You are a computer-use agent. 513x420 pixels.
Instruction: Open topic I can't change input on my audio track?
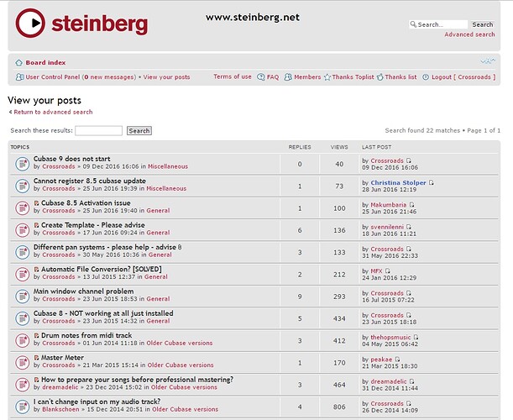(97, 402)
